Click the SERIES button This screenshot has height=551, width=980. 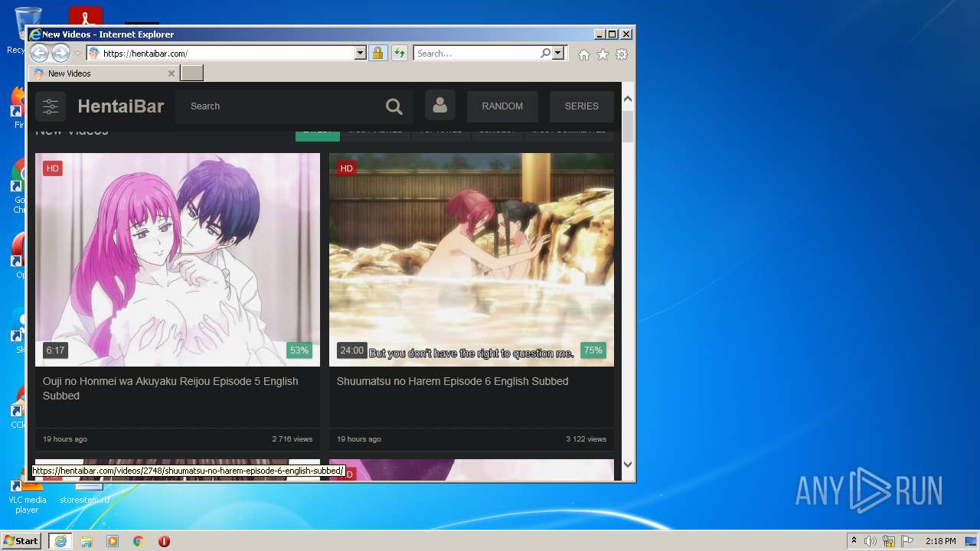pos(582,106)
